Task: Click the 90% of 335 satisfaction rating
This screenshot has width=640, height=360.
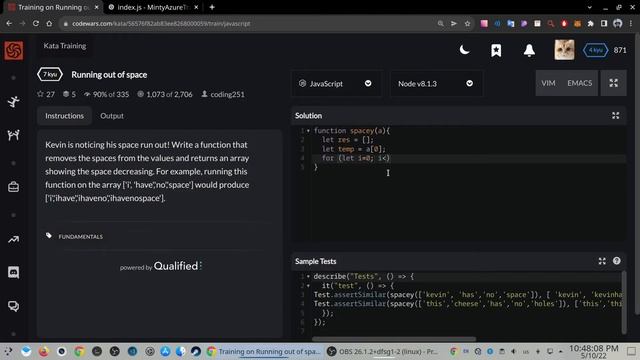Action: 107,94
